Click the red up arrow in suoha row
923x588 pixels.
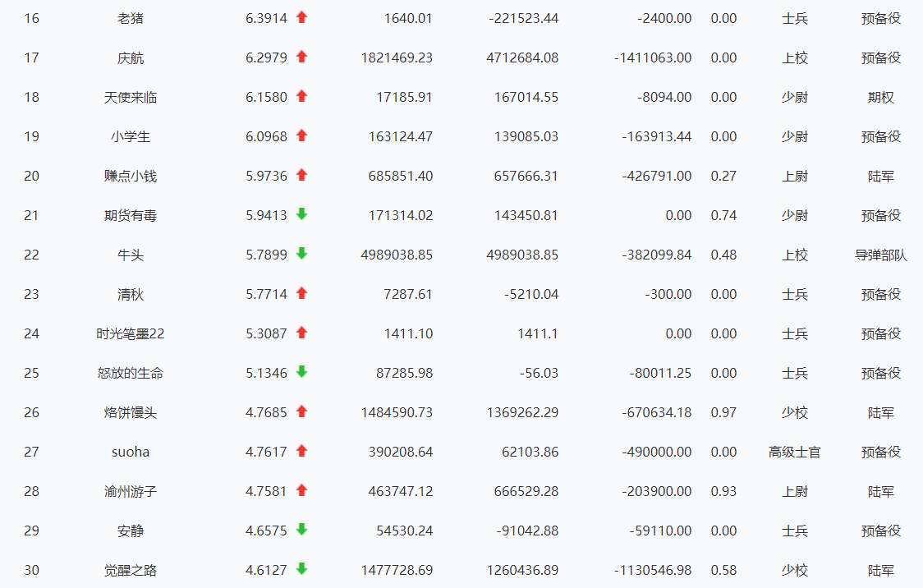[x=301, y=451]
